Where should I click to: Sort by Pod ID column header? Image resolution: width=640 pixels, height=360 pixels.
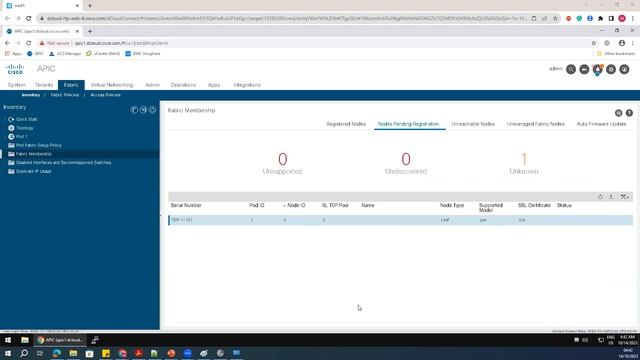click(x=257, y=205)
